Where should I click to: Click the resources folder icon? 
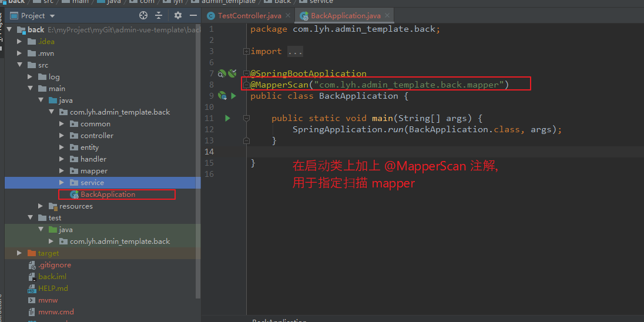click(x=53, y=206)
